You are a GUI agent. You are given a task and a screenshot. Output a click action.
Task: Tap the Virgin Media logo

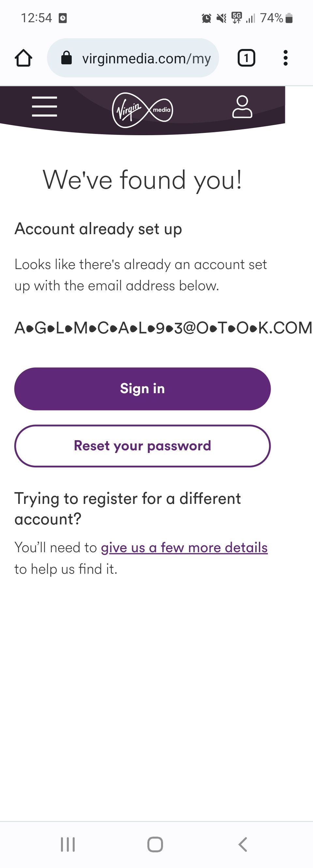coord(142,110)
